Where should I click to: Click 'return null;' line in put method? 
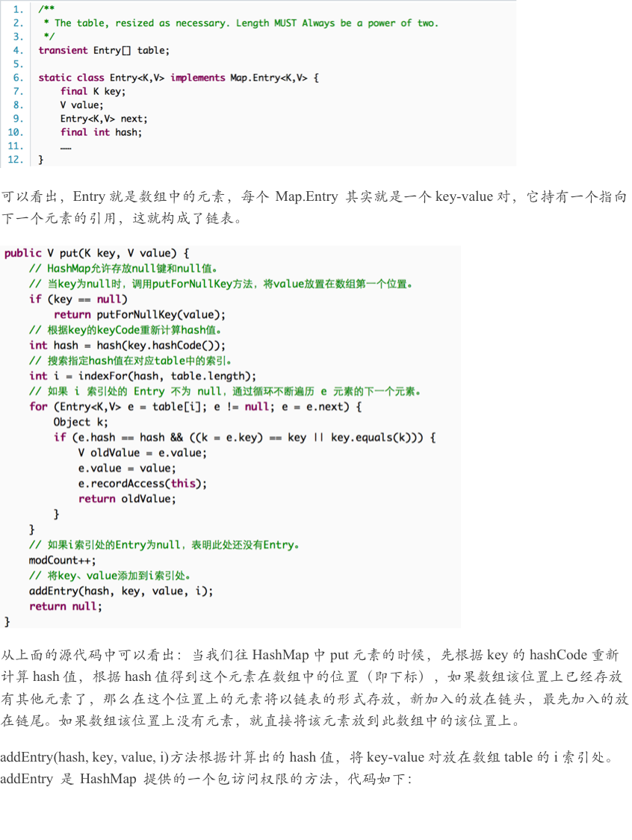(66, 606)
